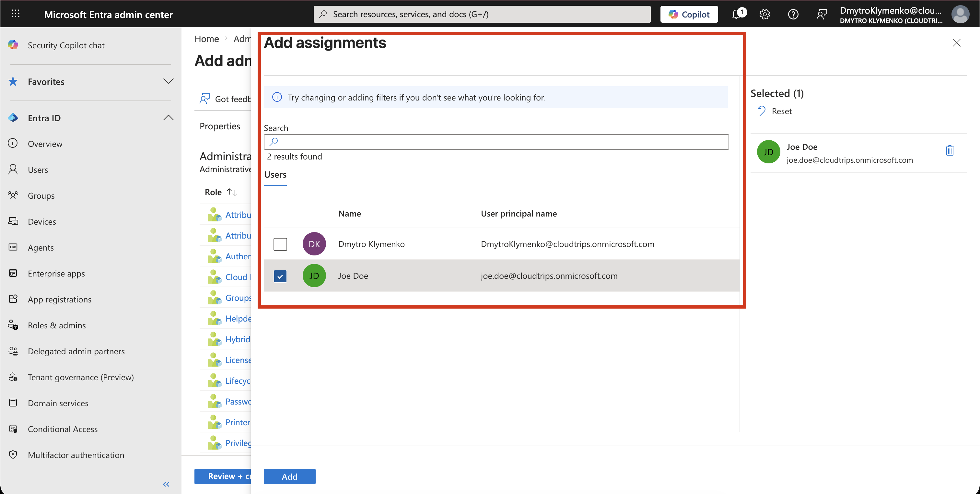
Task: Open the account avatar in top bar
Action: click(960, 15)
